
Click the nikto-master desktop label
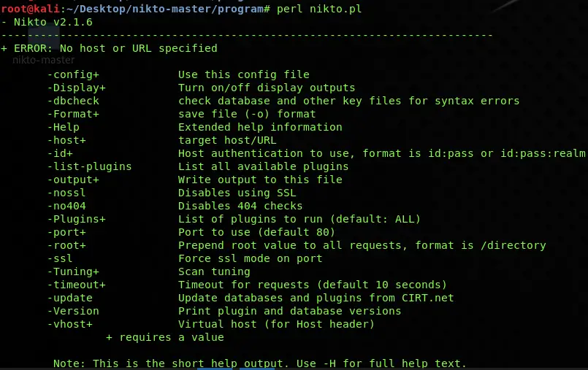44,60
